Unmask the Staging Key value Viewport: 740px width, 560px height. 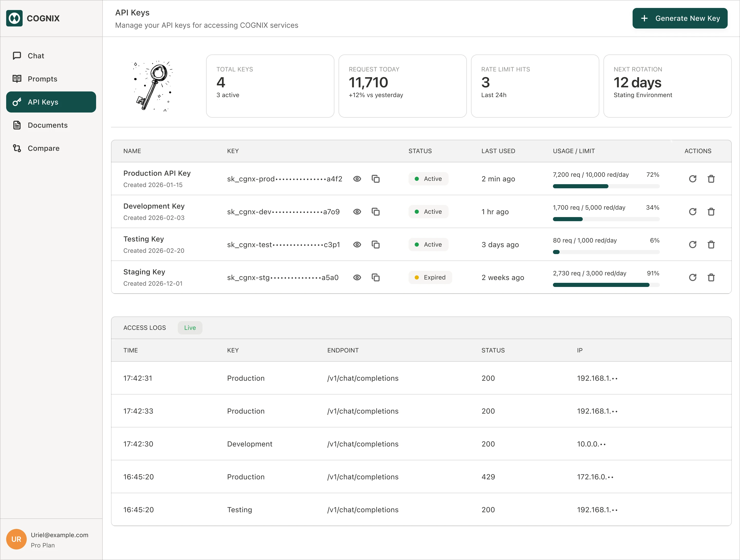coord(357,277)
